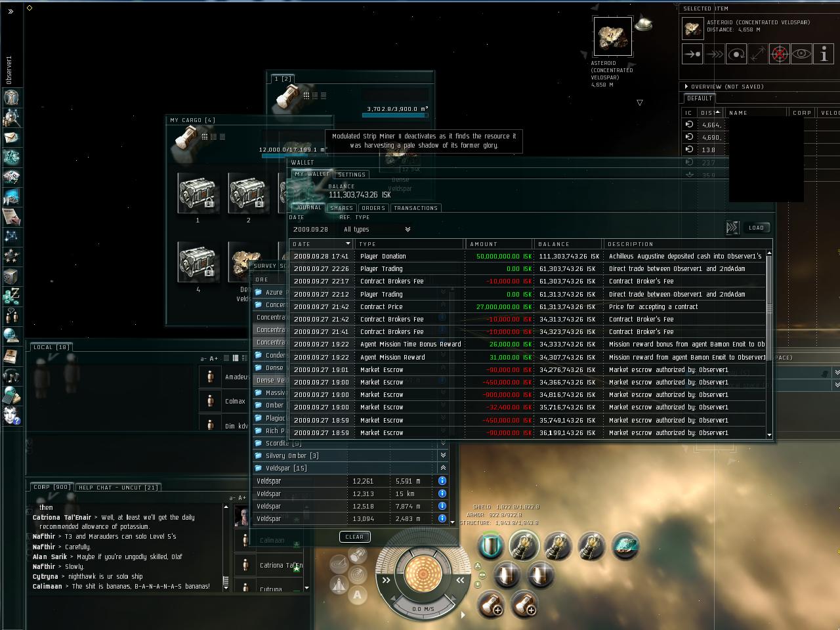Toggle the first bottom-row module with plus sign

[x=490, y=604]
